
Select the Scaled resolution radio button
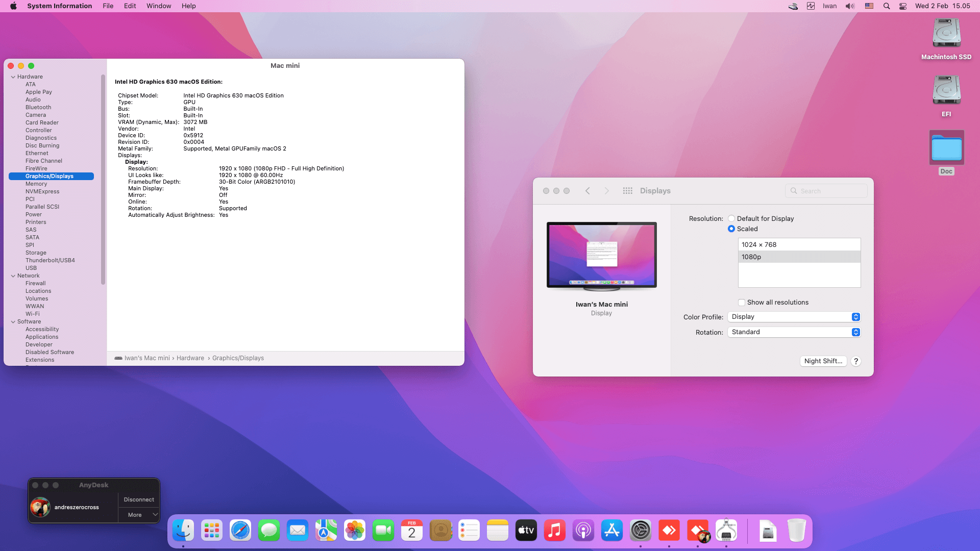[x=731, y=229]
